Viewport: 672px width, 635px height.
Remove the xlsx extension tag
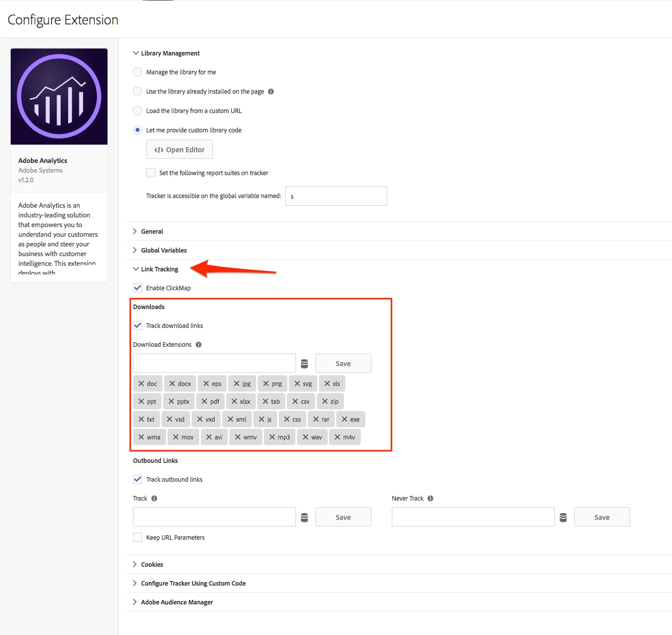click(x=234, y=401)
